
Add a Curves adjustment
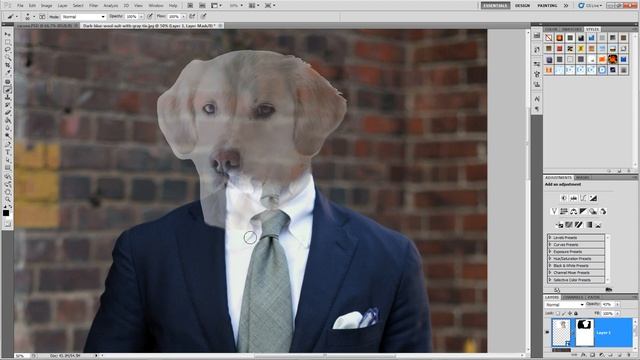point(584,198)
